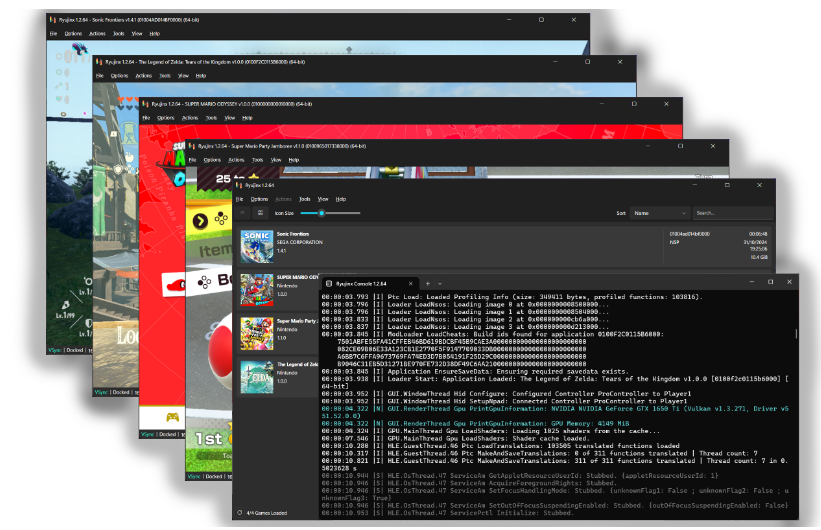Screen dimensions: 821x530
Task: Click Help in the Super Mario Odyssey window
Action: pos(249,118)
